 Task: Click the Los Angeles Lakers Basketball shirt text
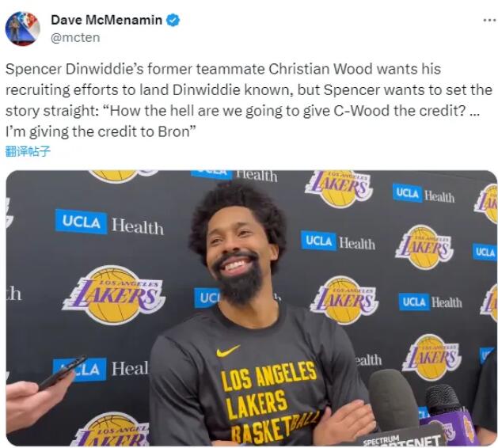(x=270, y=402)
